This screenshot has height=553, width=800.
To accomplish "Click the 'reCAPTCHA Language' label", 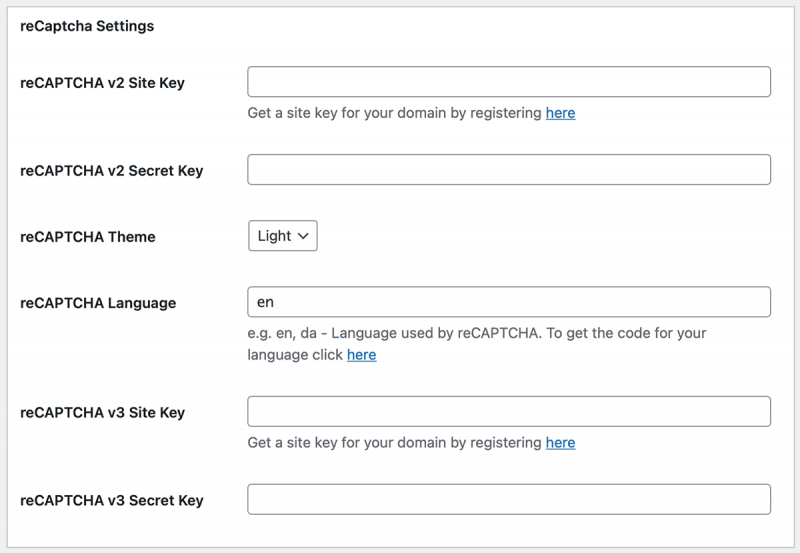I will pos(98,303).
